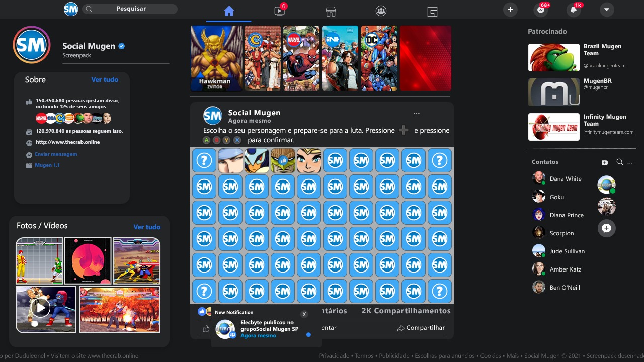
Task: Open the Gaming section
Action: 432,10
